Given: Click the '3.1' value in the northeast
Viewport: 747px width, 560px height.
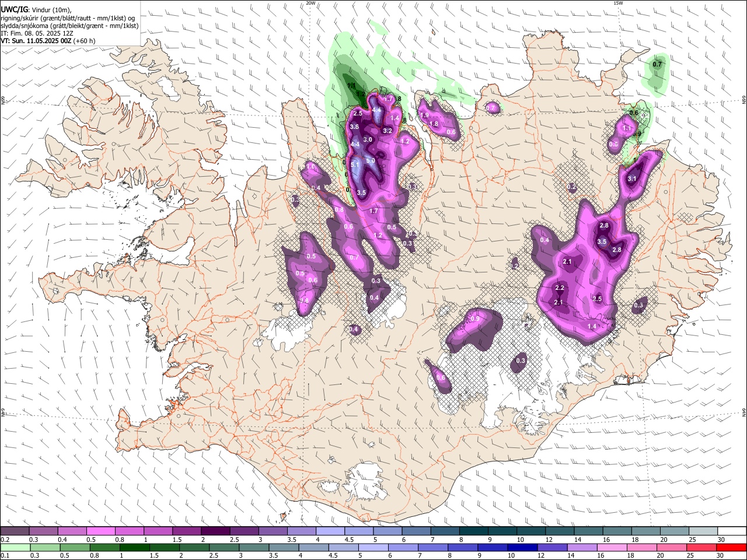Looking at the screenshot, I should (x=631, y=179).
